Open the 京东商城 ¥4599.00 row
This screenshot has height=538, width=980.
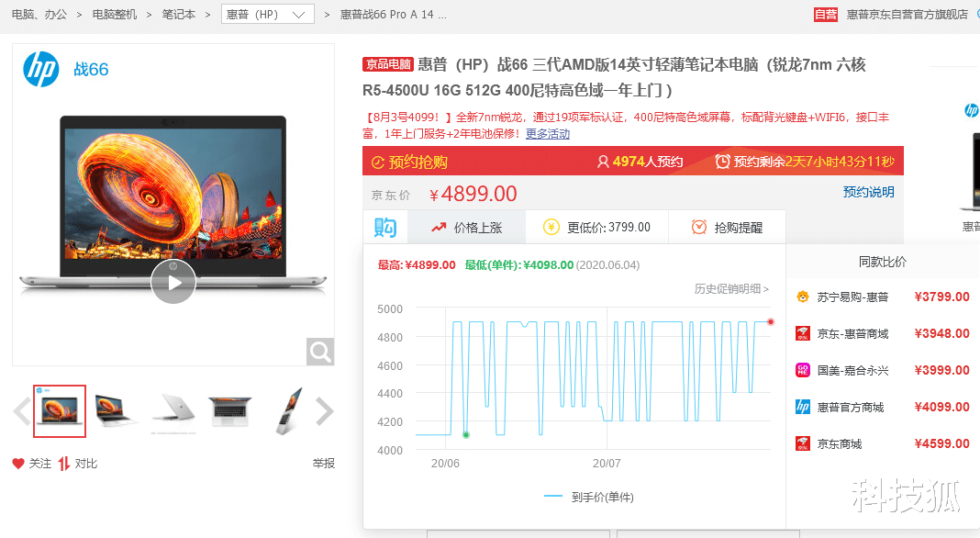click(882, 444)
